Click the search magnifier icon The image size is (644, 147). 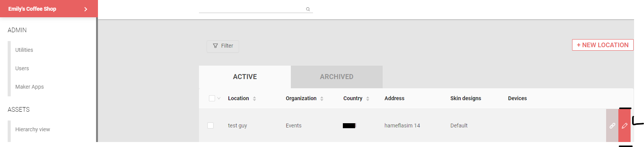[x=308, y=9]
